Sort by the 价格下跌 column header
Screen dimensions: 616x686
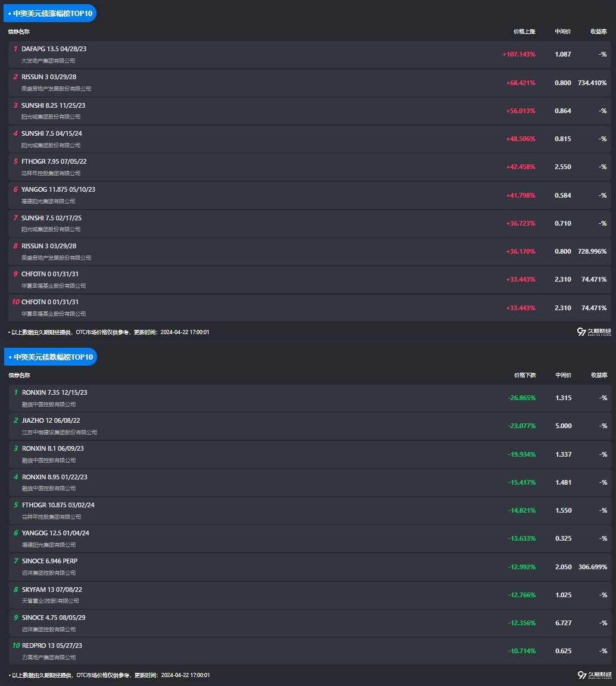[524, 375]
